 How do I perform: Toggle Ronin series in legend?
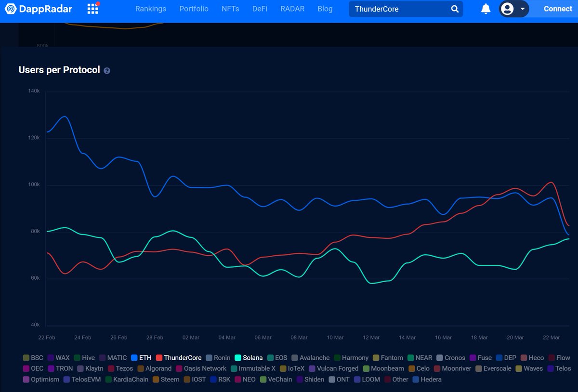pos(218,358)
